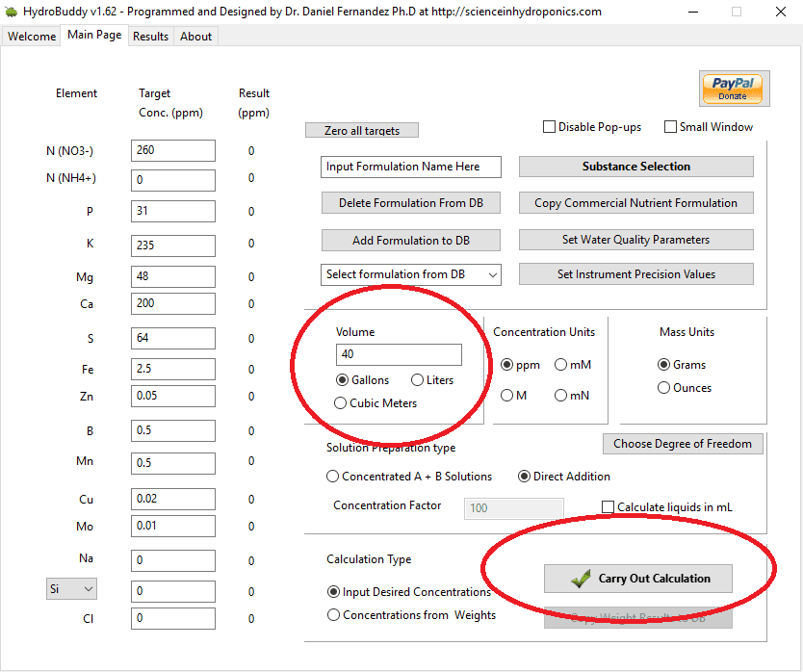Click Zero all targets button
Image resolution: width=803 pixels, height=672 pixels.
point(362,130)
